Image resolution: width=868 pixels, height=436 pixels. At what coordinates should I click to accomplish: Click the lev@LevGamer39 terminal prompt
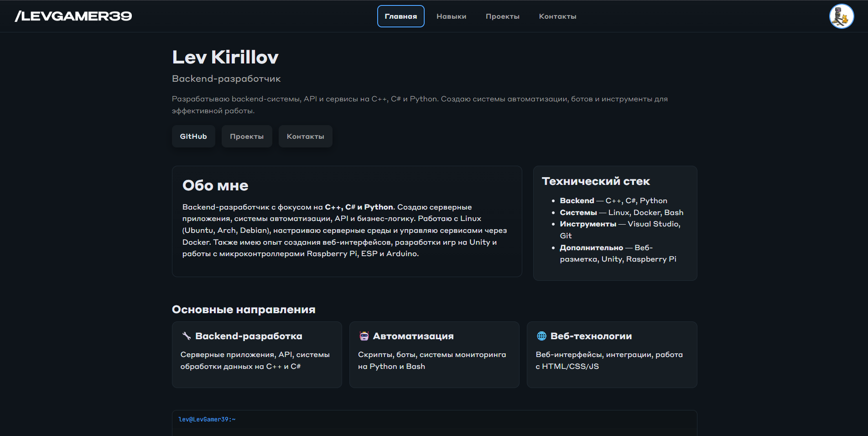coord(207,420)
